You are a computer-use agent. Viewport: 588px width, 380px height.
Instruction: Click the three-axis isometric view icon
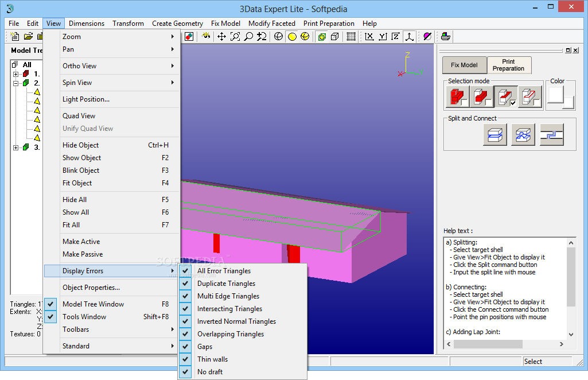point(409,36)
